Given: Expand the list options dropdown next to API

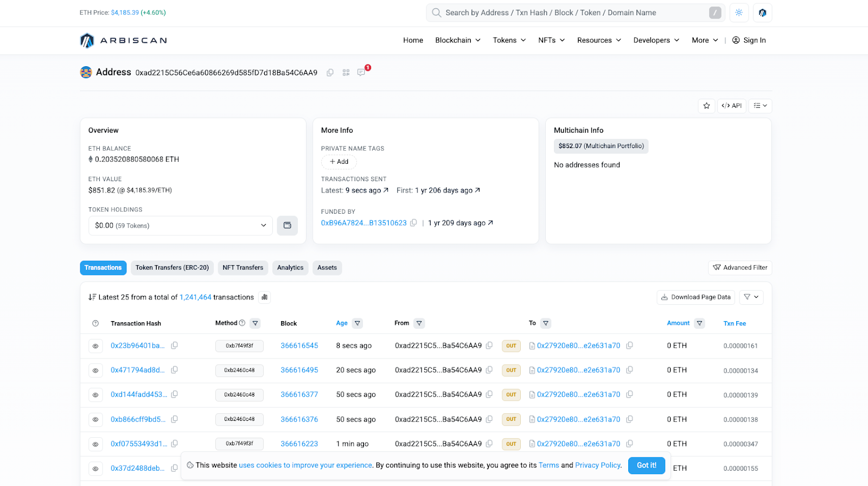Looking at the screenshot, I should pyautogui.click(x=760, y=106).
